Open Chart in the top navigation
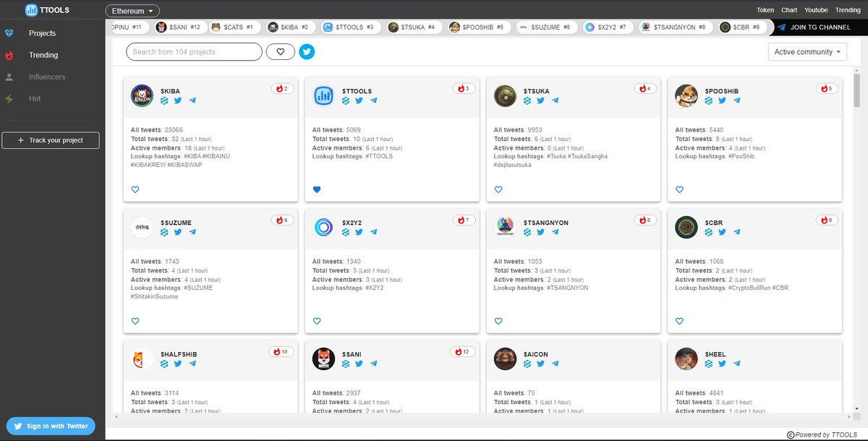868x441 pixels. click(x=789, y=10)
